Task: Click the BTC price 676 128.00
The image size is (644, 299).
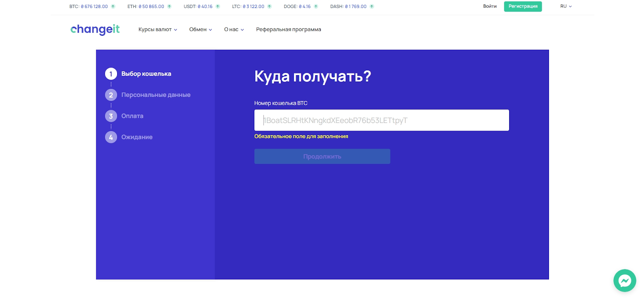Action: [94, 6]
